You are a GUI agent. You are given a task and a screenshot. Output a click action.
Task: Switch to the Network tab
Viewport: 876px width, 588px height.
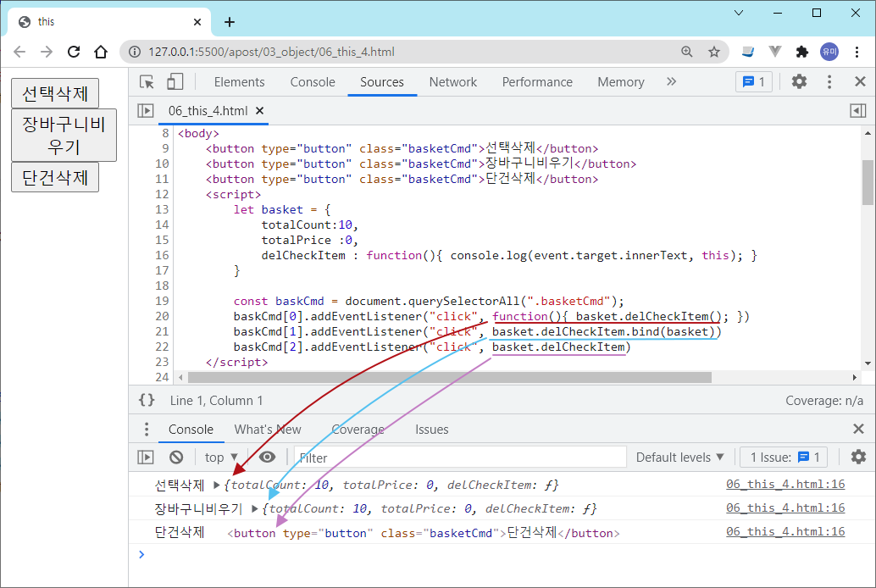pyautogui.click(x=452, y=82)
